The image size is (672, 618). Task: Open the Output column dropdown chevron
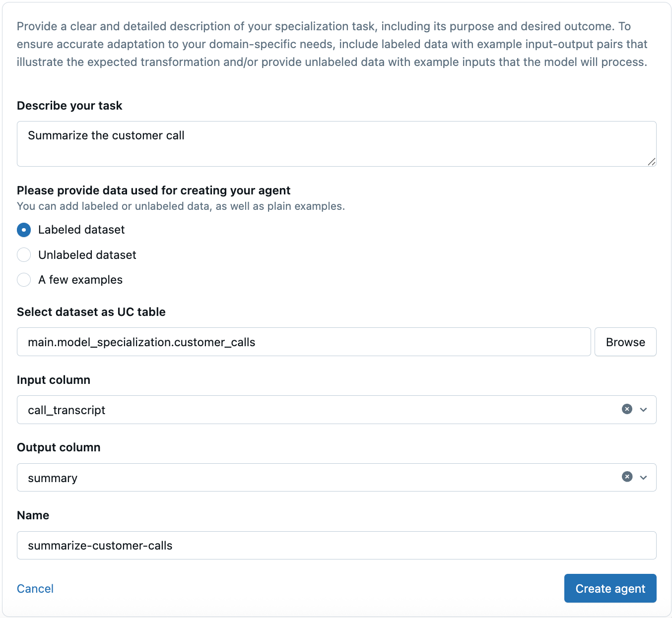click(644, 477)
